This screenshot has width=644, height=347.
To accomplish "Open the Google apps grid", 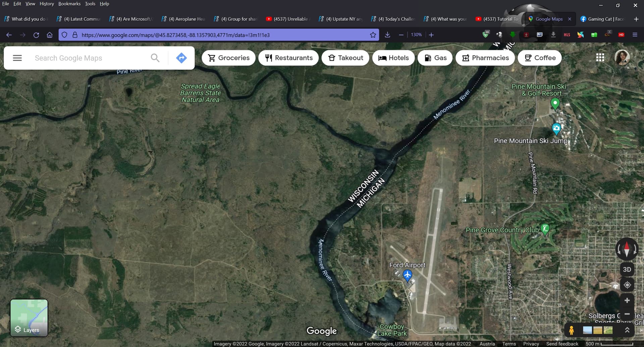I will 600,58.
